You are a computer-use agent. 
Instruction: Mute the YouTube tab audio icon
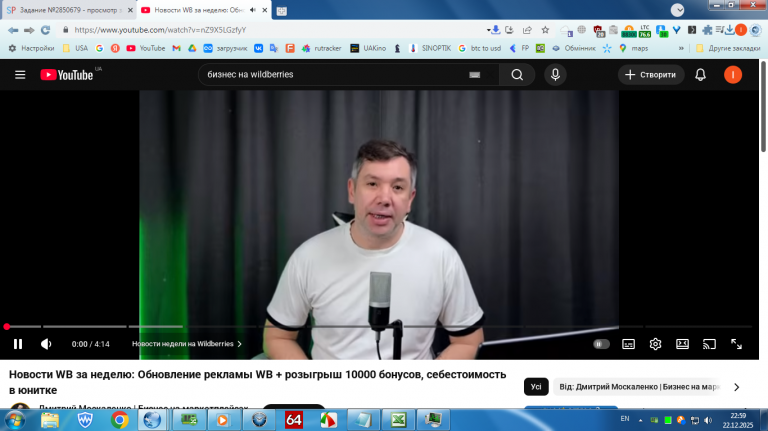pyautogui.click(x=253, y=10)
